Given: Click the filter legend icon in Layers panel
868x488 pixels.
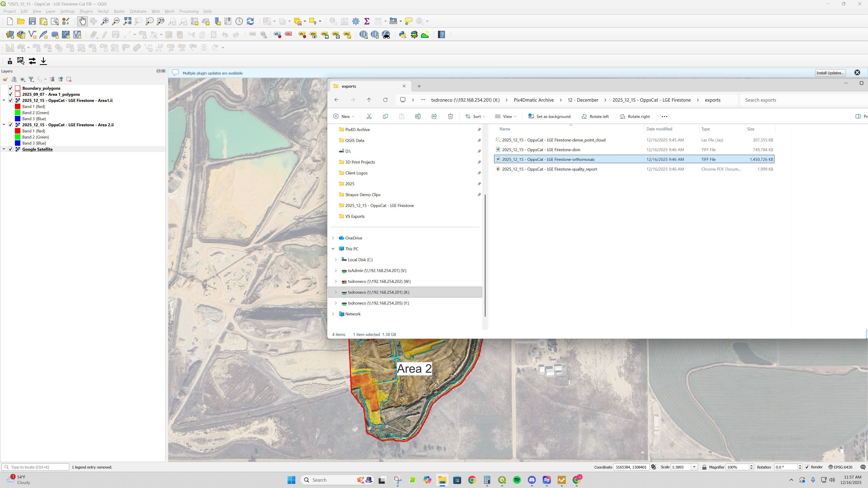Looking at the screenshot, I should tap(31, 80).
